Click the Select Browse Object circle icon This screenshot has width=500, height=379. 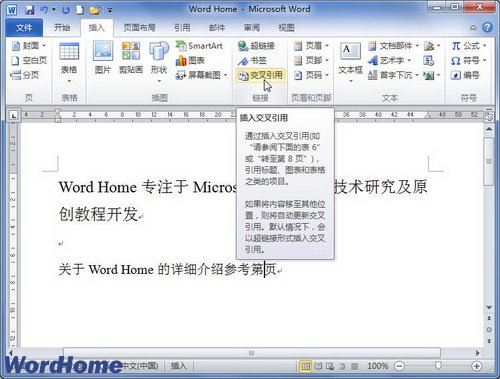coord(489,330)
